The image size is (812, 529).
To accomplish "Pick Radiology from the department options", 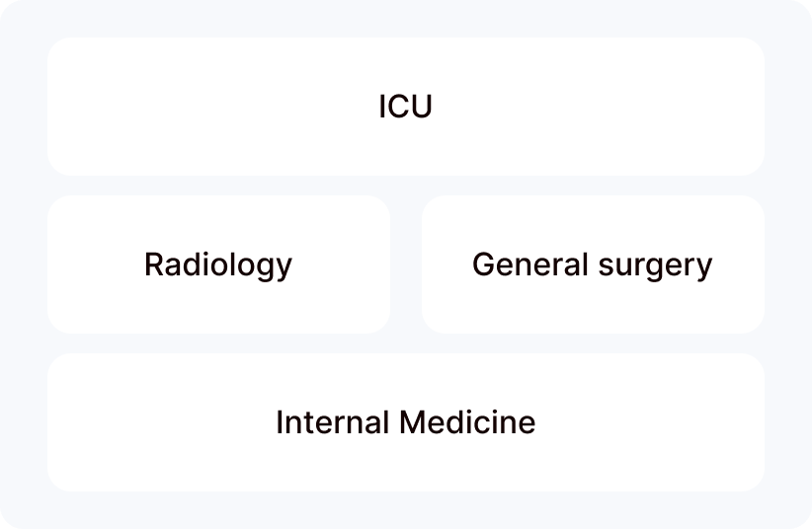I will click(x=218, y=264).
